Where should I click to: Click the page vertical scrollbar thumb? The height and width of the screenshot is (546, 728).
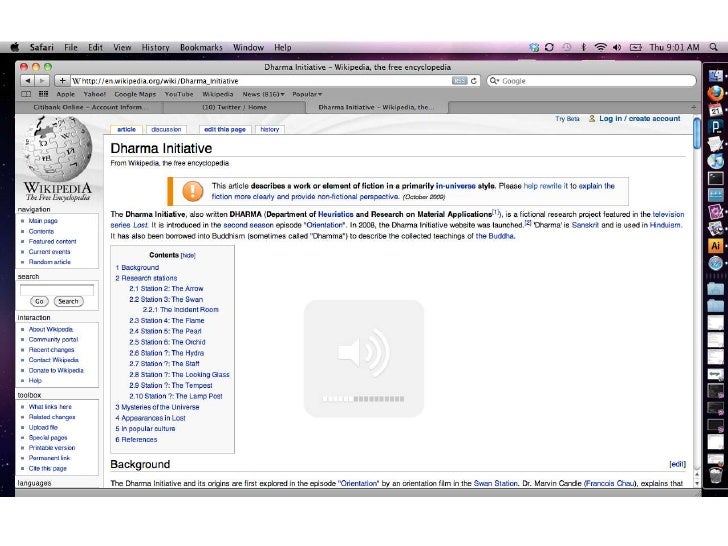696,134
